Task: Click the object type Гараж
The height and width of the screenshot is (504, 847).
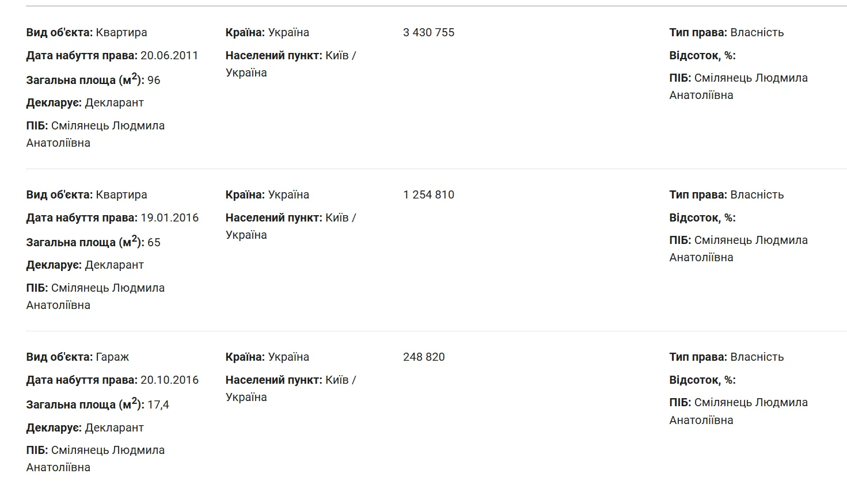Action: click(x=112, y=357)
